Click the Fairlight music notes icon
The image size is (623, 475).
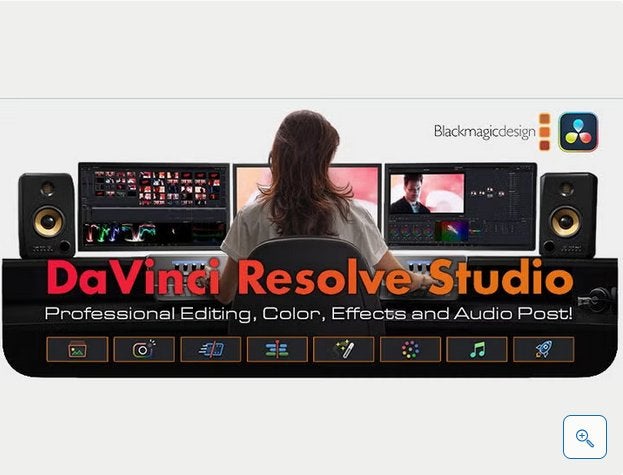point(477,349)
